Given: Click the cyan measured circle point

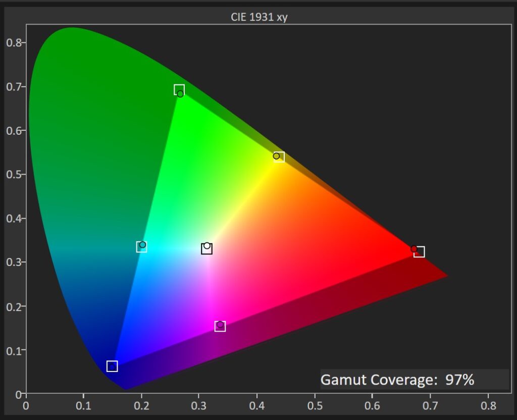Looking at the screenshot, I should tap(142, 245).
